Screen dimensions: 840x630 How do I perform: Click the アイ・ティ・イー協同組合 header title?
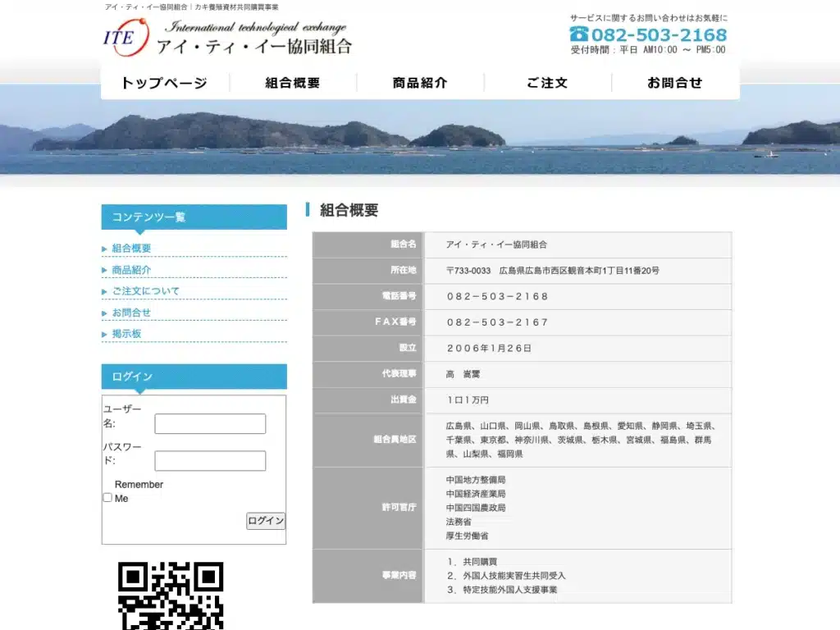(x=254, y=47)
